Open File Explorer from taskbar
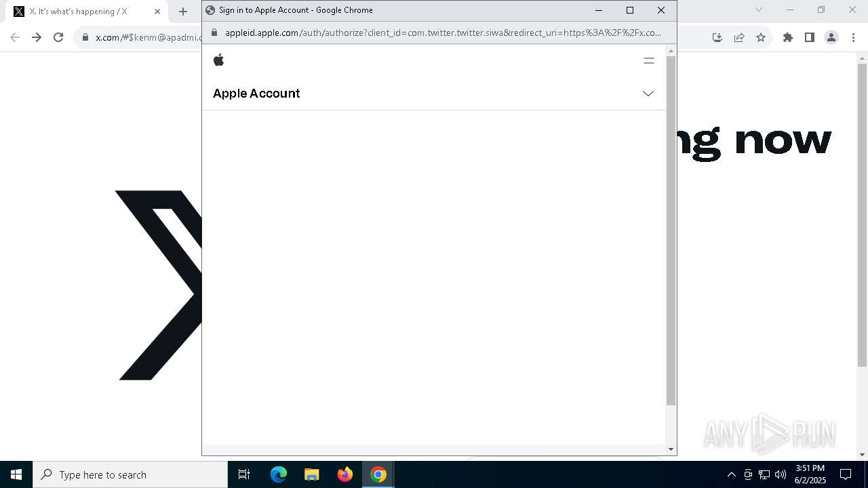868x488 pixels. (x=312, y=474)
